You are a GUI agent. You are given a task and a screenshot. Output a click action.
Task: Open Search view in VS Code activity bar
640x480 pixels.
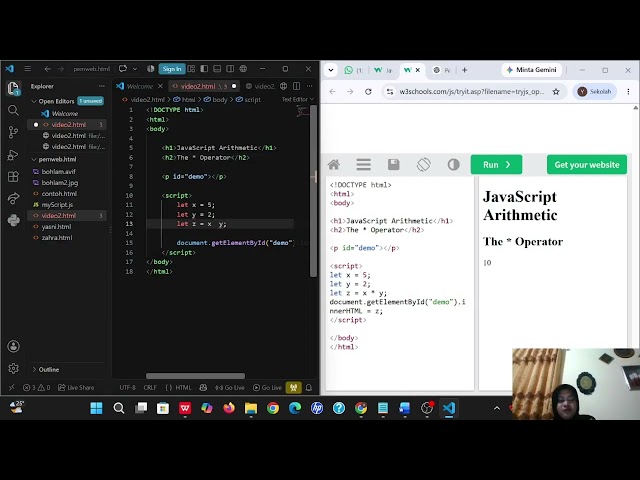pos(13,110)
